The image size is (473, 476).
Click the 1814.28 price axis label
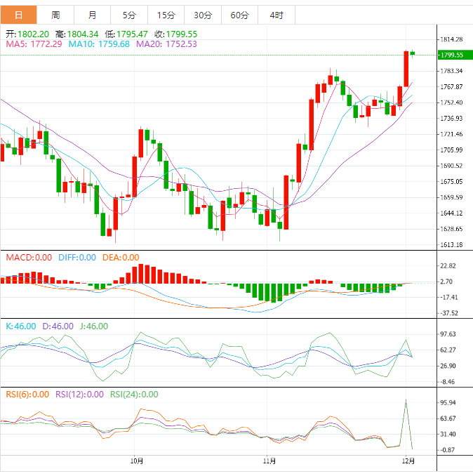tap(451, 39)
